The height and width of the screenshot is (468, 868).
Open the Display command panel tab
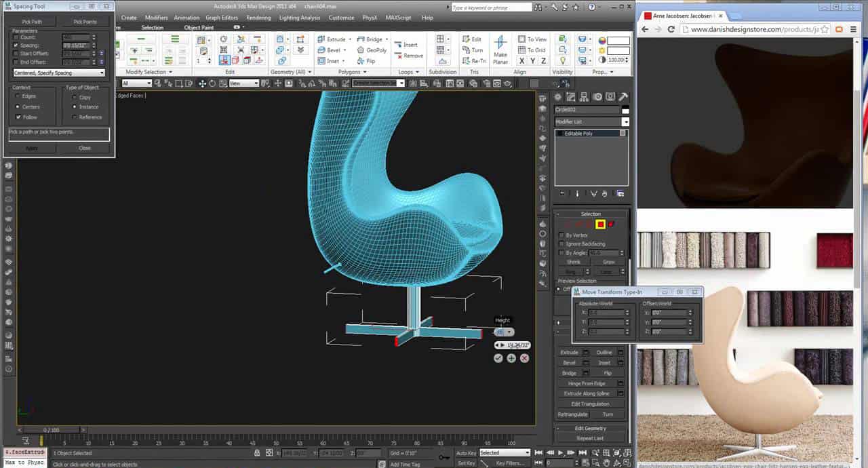click(610, 97)
